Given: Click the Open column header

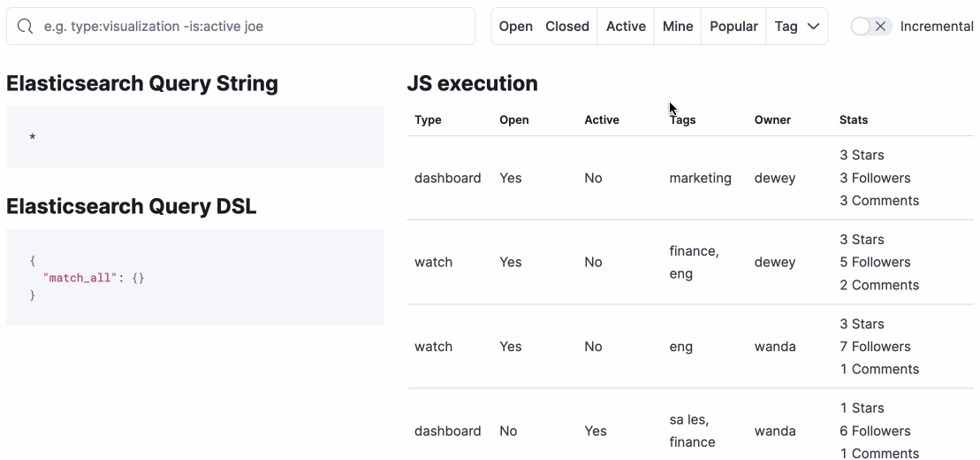Looking at the screenshot, I should (514, 120).
